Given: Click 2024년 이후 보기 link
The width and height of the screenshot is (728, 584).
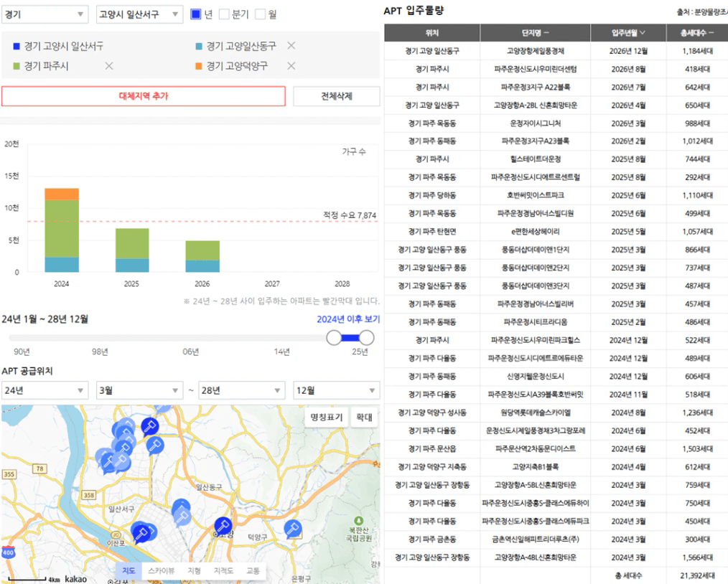Looking at the screenshot, I should tap(348, 319).
